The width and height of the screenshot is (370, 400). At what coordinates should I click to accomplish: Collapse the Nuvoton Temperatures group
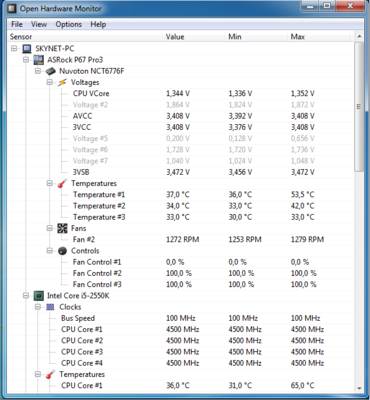point(50,183)
